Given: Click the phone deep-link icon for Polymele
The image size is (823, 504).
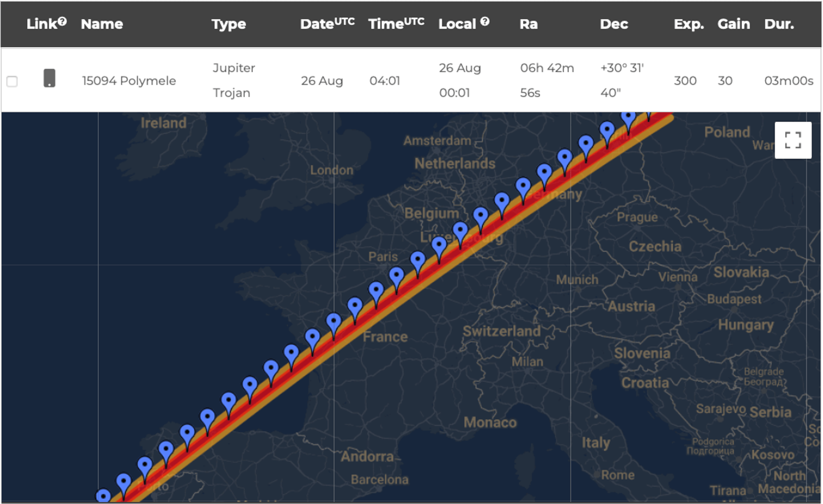Looking at the screenshot, I should pos(49,78).
